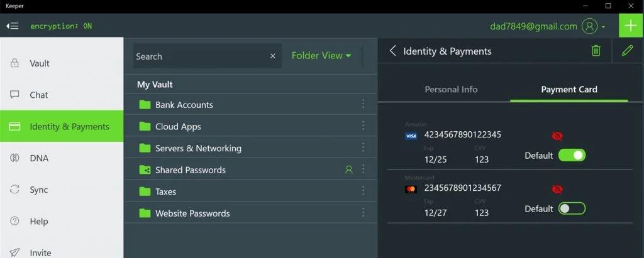Screen dimensions: 644x258
Task: Open the Cloud Apps folder
Action: (250, 126)
